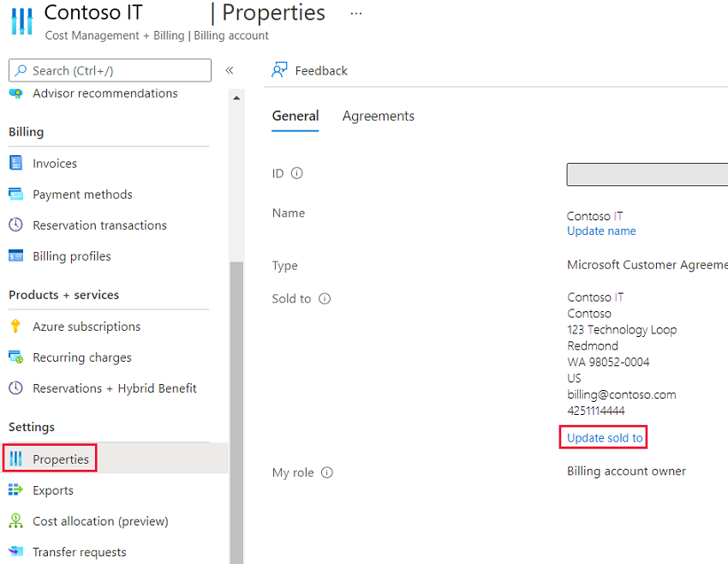This screenshot has height=564, width=728.
Task: Click the Update sold to link
Action: 605,438
